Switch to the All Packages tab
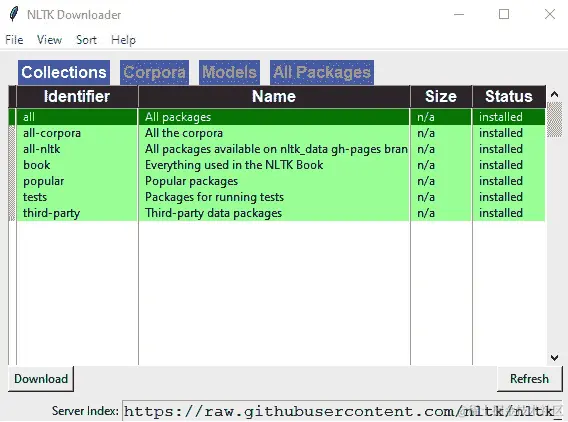 tap(322, 72)
